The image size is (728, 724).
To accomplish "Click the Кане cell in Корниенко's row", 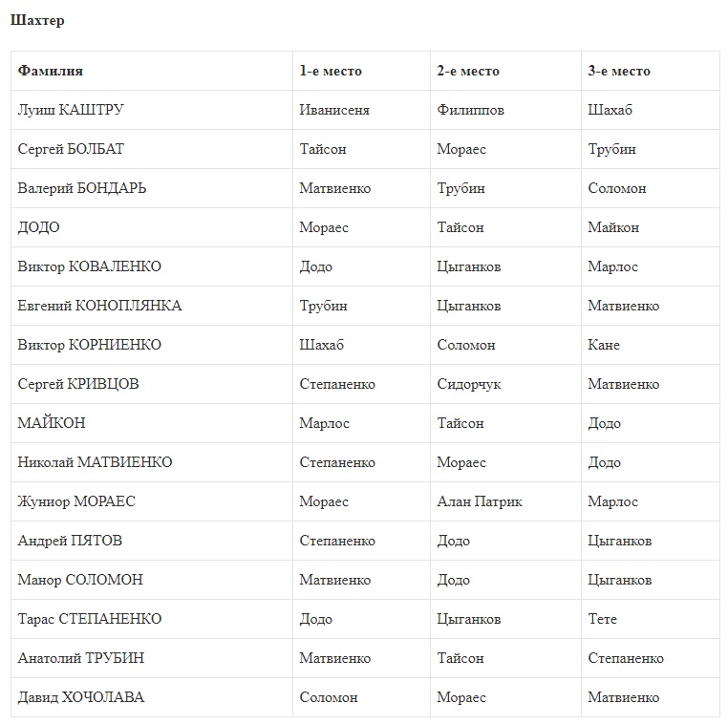I will tap(604, 345).
